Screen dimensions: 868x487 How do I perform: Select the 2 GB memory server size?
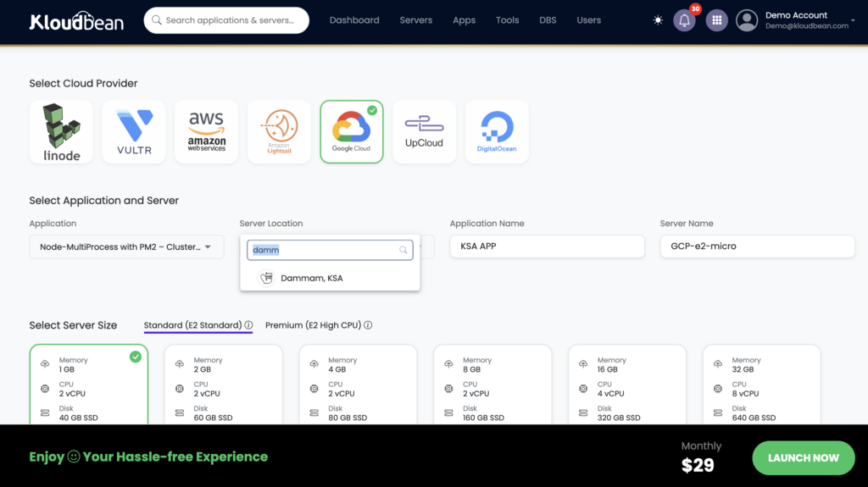[x=224, y=385]
